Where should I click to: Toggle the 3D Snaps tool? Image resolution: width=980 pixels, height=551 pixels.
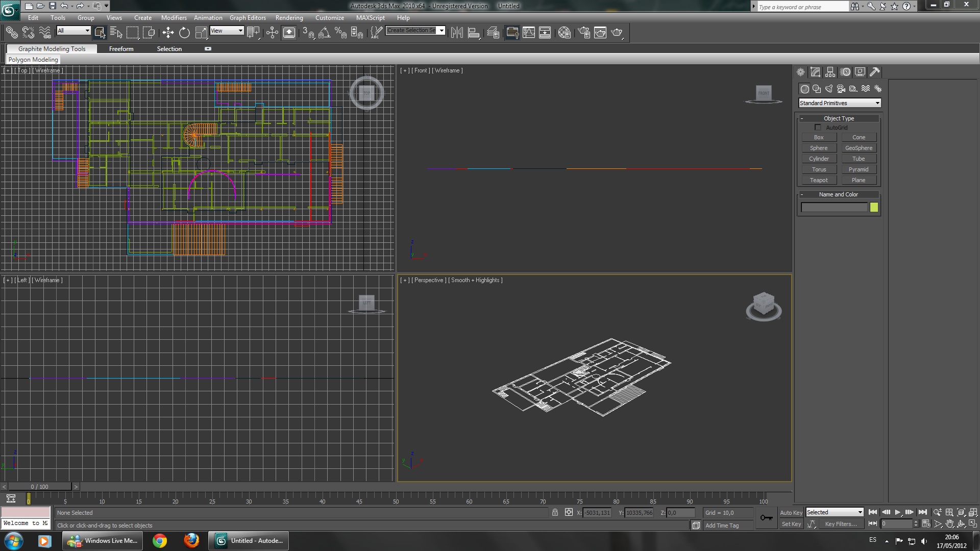point(308,33)
